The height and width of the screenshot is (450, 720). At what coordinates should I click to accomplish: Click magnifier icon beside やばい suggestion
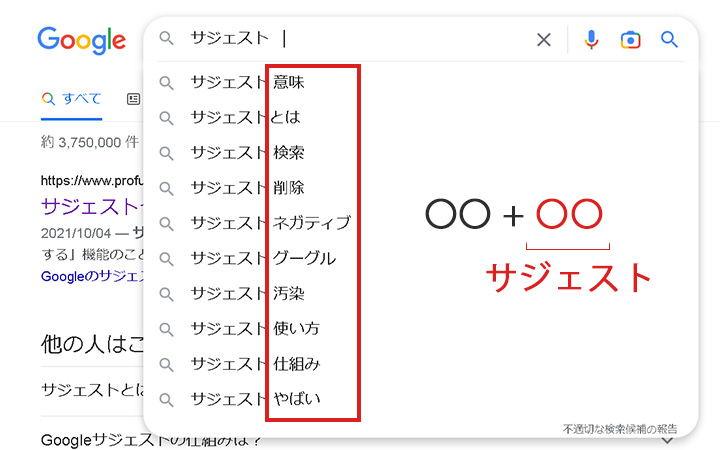click(166, 400)
